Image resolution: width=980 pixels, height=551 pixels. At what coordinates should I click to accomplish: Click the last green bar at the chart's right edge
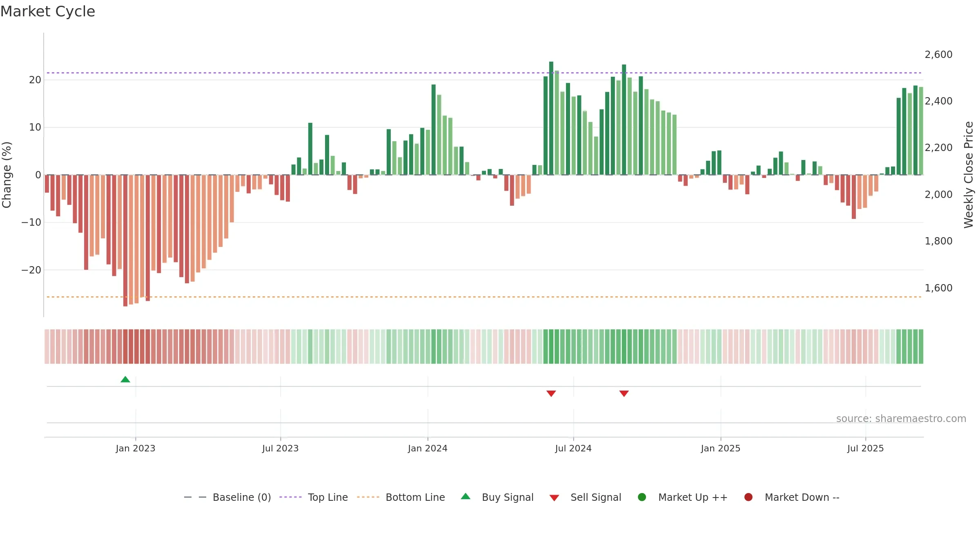[921, 131]
